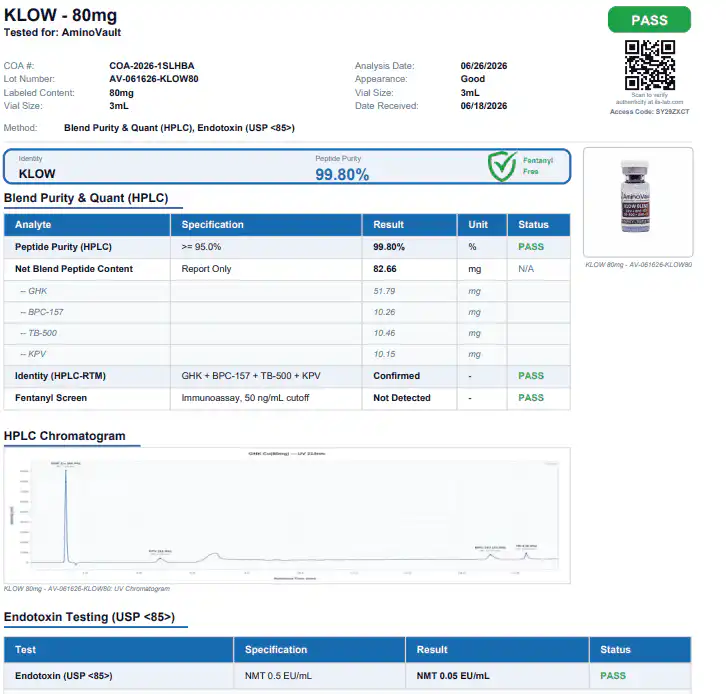Click the HPLC Chromatogram section heading
The width and height of the screenshot is (726, 694).
[x=65, y=436]
